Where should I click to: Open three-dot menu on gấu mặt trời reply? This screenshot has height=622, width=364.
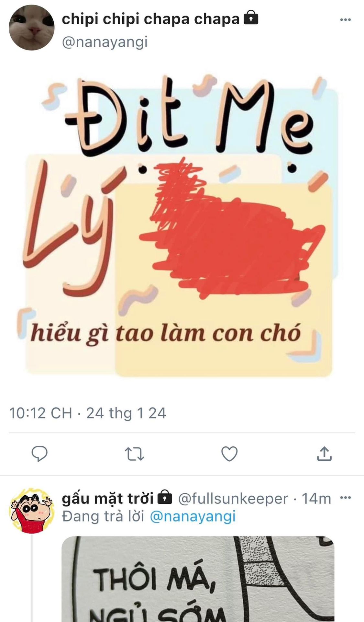[x=346, y=498]
